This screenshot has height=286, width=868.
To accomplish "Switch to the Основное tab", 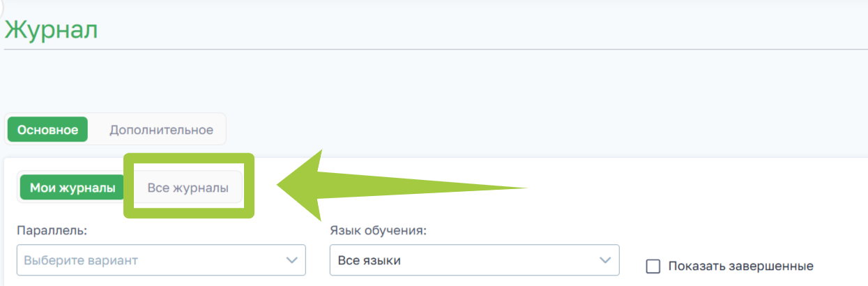I will (47, 130).
